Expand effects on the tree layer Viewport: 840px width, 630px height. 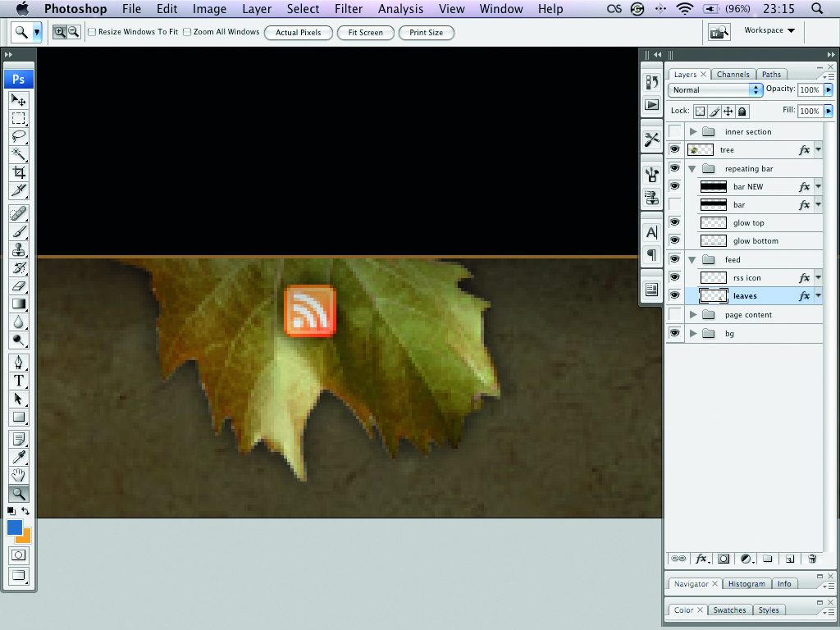(x=818, y=150)
